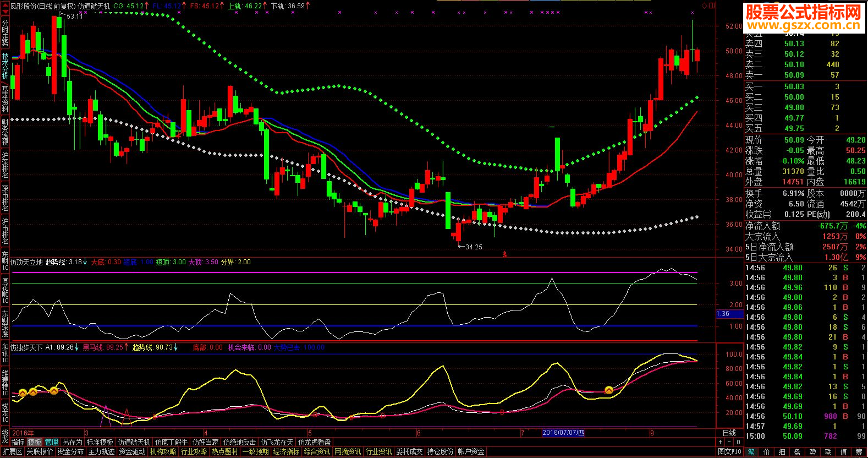Select the 盘 tab in quote panel
The image size is (868, 458).
(x=797, y=451)
